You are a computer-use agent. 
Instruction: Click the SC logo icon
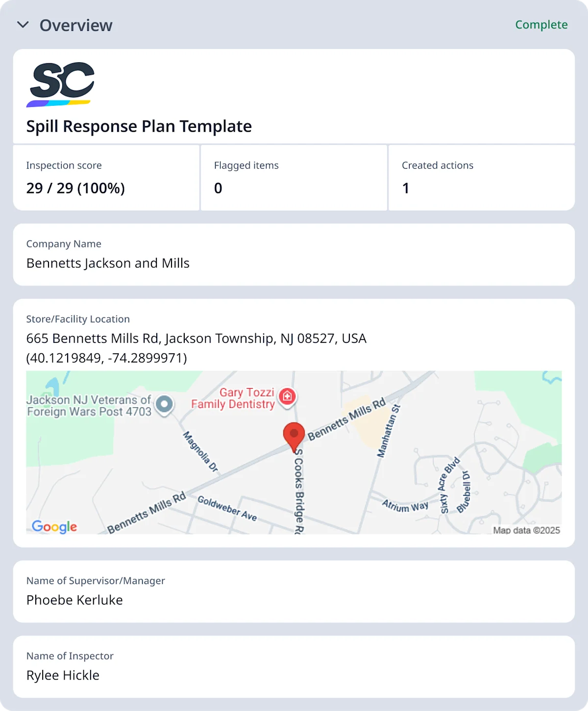[60, 84]
